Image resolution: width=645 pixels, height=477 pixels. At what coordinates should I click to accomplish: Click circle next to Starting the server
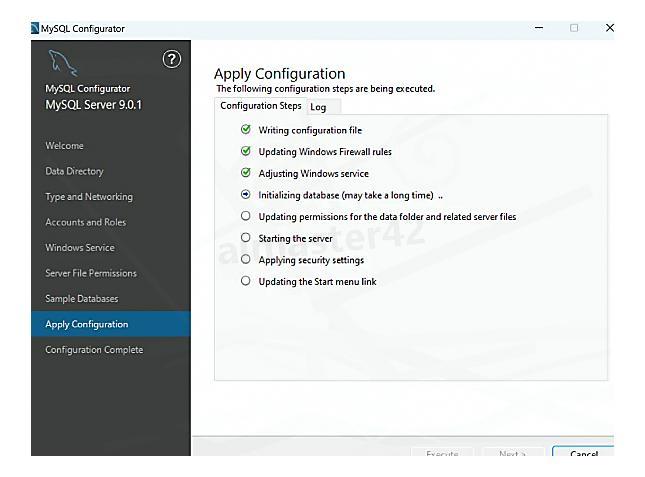coord(246,238)
